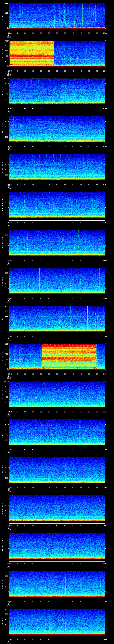
Task: Click the spectrogram panel starting at 20:29:00
Action: tap(57, 584)
